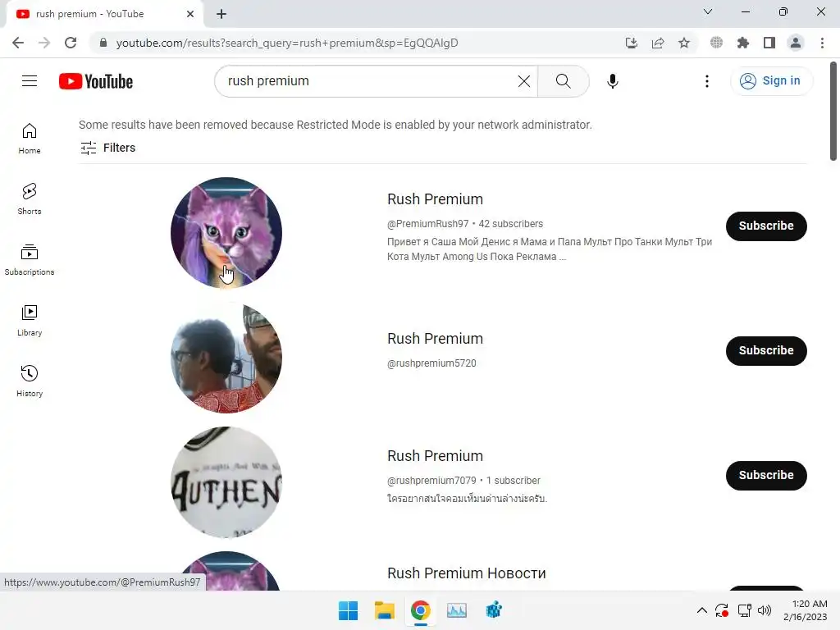840x630 pixels.
Task: Open the Filters options
Action: pos(107,148)
